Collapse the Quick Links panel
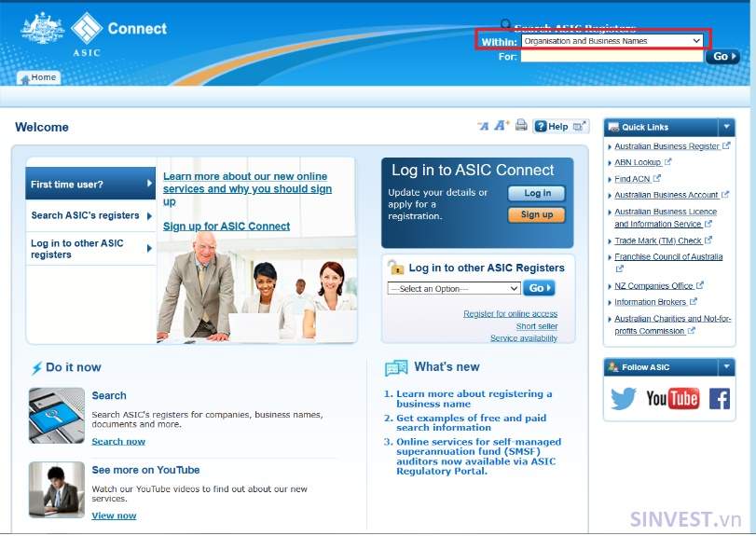The width and height of the screenshot is (756, 536). point(726,128)
